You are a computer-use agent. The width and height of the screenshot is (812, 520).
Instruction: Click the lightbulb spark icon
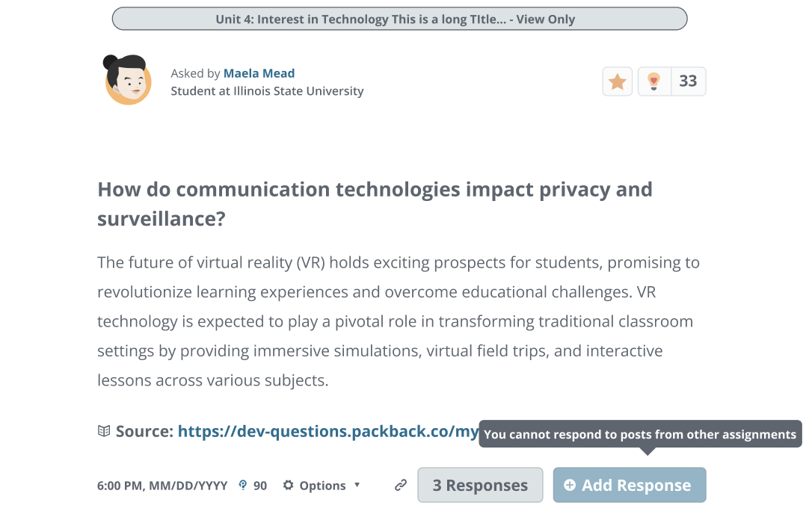tap(654, 81)
